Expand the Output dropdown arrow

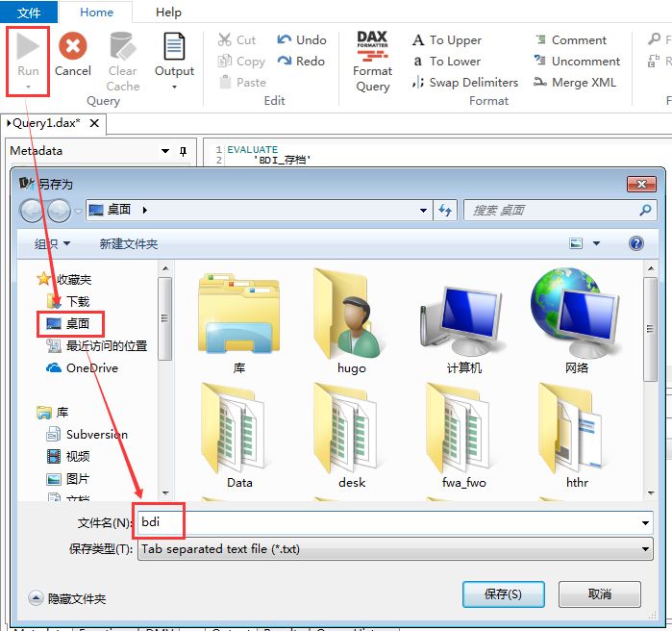[174, 87]
